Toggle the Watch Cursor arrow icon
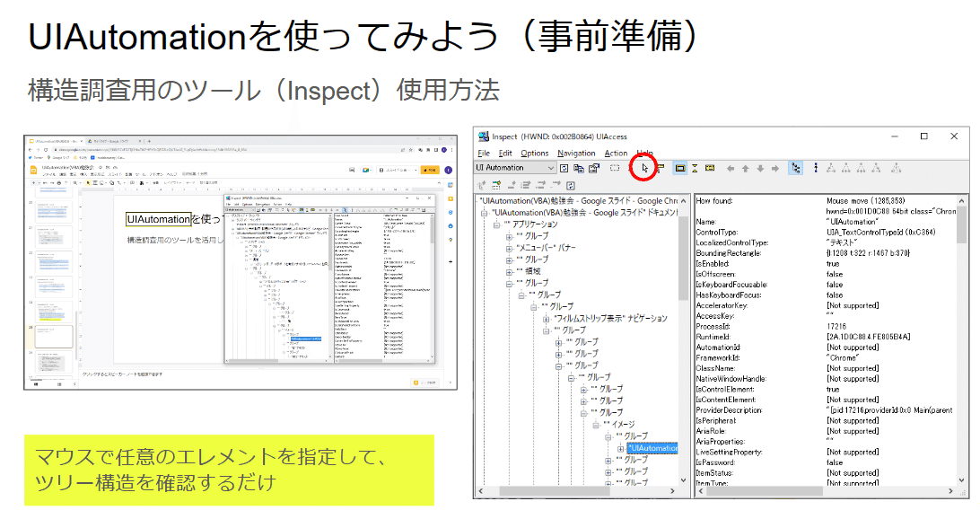Screen dimensions: 980x519 pos(644,168)
